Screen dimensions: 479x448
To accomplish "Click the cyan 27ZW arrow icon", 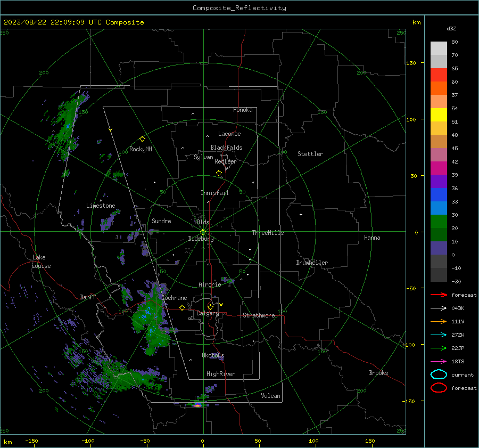I will tap(439, 335).
